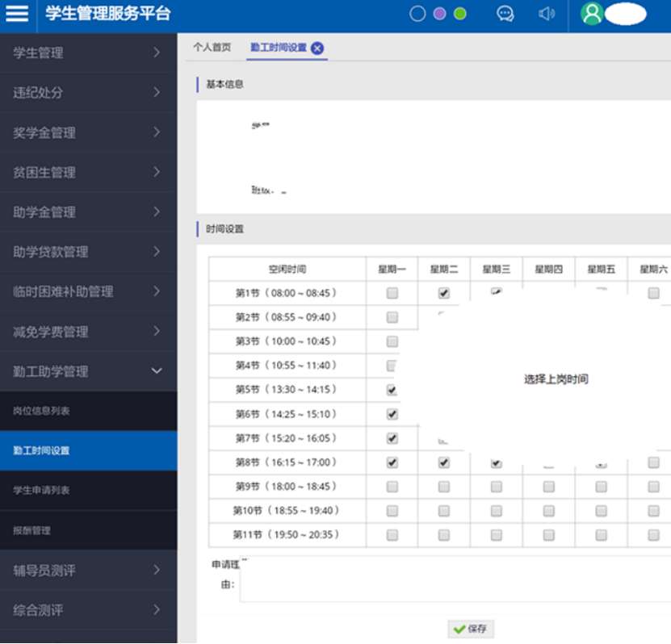The height and width of the screenshot is (644, 671).
Task: Click the speaker announcement icon
Action: pos(547,14)
